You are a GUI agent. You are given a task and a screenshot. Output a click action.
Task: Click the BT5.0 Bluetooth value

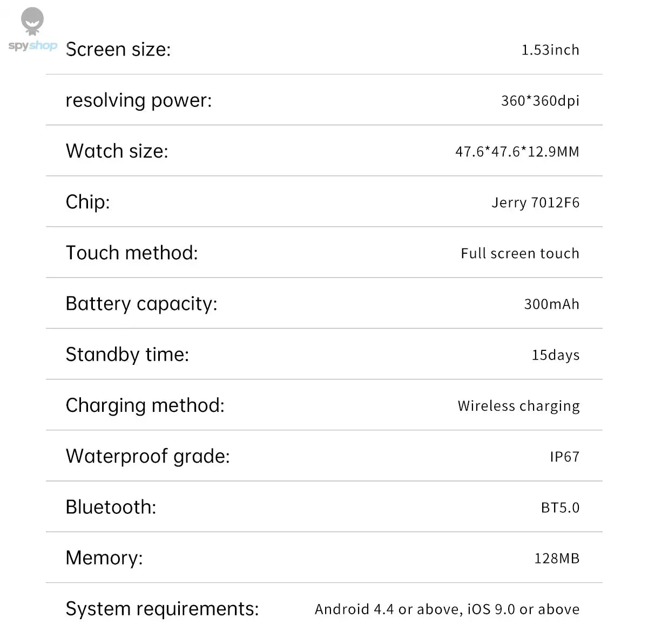pyautogui.click(x=560, y=507)
